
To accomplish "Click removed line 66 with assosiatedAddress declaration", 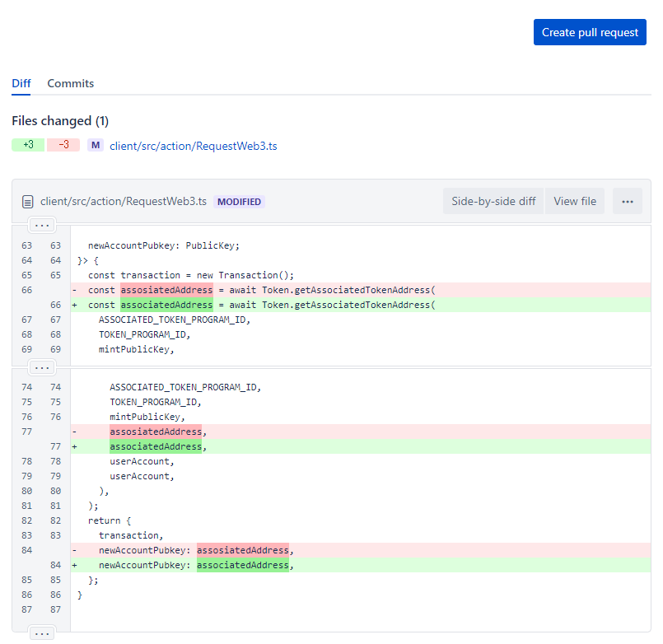I will tap(361, 290).
